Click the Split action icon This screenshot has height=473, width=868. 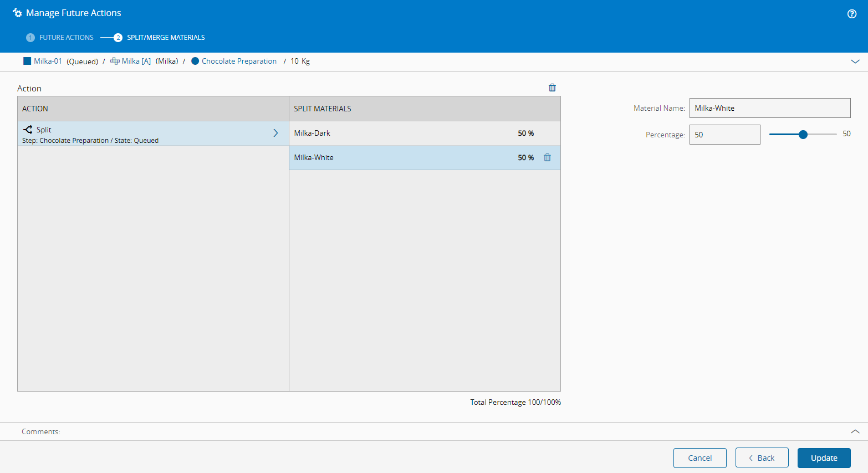pyautogui.click(x=28, y=130)
